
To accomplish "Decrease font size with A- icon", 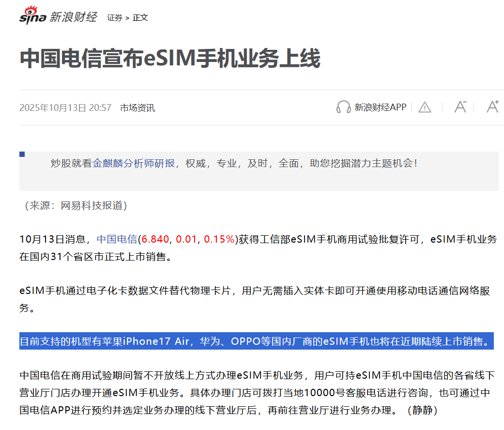I will coord(460,107).
